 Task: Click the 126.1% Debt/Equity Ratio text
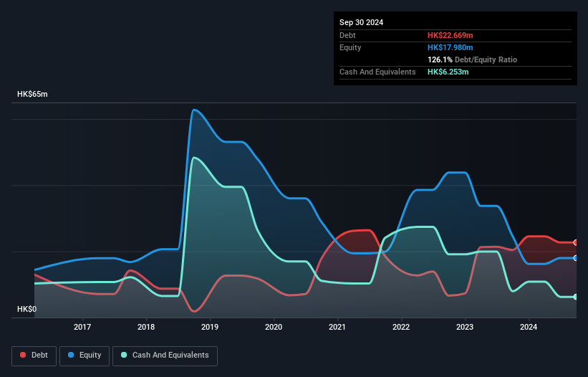pyautogui.click(x=473, y=59)
